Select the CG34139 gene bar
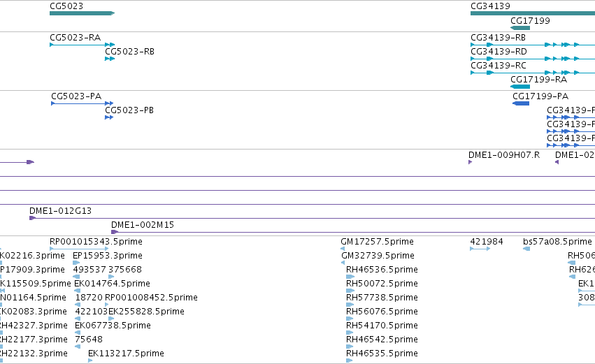Viewport: 595px width, 364px height. point(533,13)
